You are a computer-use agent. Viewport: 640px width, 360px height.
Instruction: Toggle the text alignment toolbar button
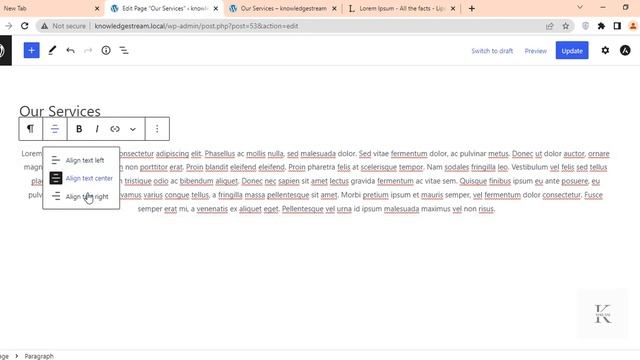(55, 129)
